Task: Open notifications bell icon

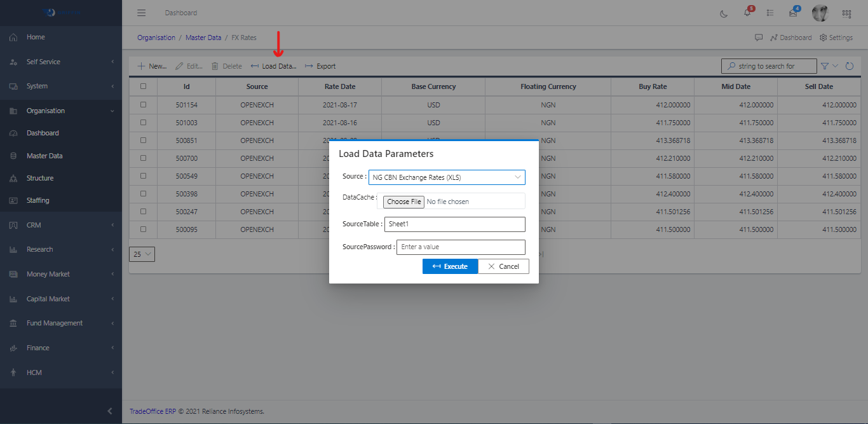Action: pos(747,13)
